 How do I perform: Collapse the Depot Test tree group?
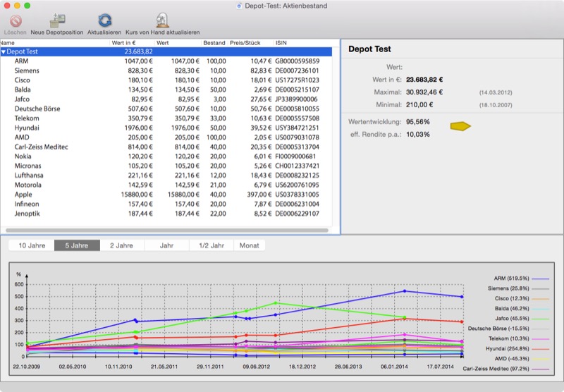[4, 51]
